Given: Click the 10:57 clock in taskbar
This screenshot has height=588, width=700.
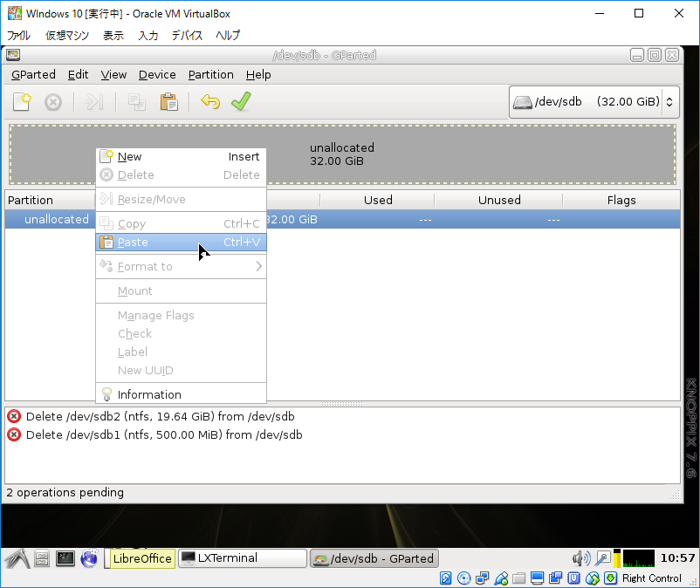Looking at the screenshot, I should point(677,558).
